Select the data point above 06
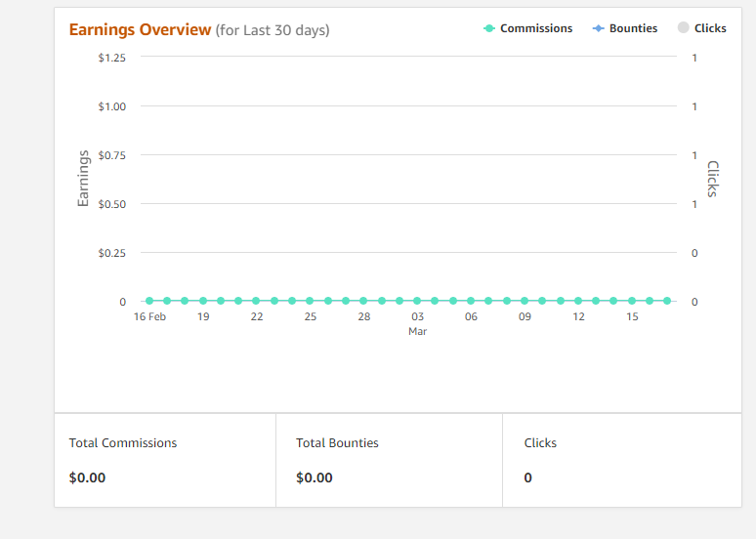This screenshot has height=539, width=756. click(x=471, y=301)
